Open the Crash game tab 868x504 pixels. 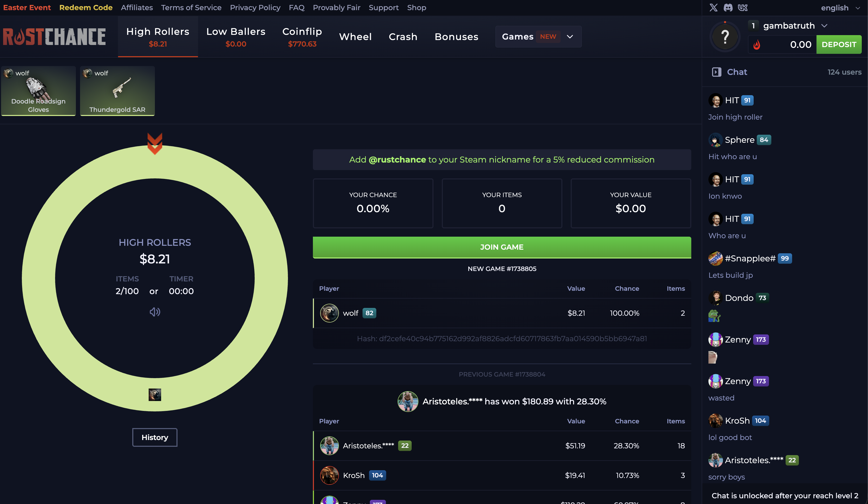[403, 37]
